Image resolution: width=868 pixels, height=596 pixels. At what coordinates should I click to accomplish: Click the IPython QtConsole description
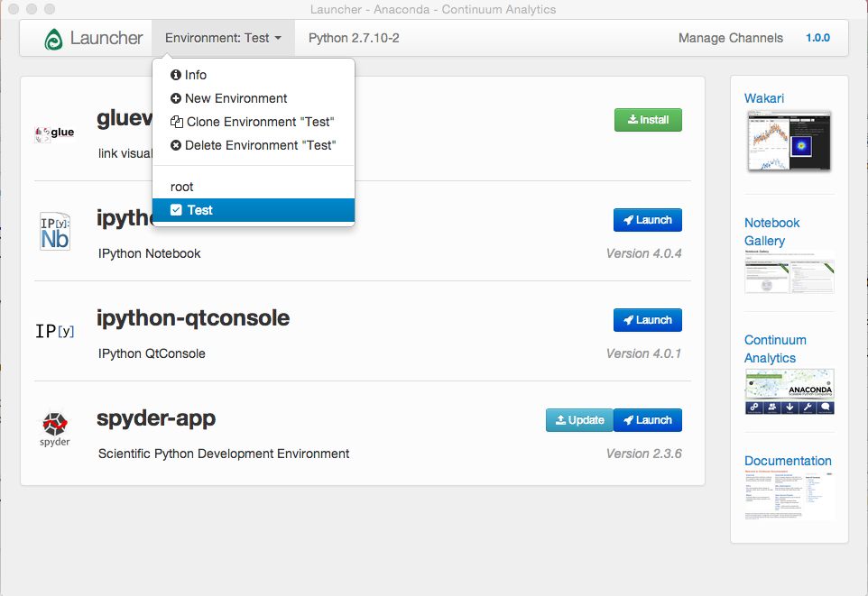pos(152,353)
